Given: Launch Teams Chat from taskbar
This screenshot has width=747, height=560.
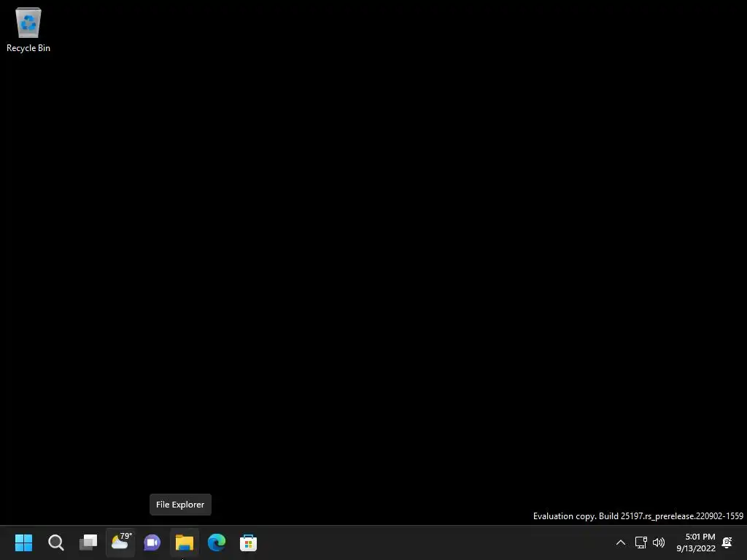Looking at the screenshot, I should [x=152, y=542].
